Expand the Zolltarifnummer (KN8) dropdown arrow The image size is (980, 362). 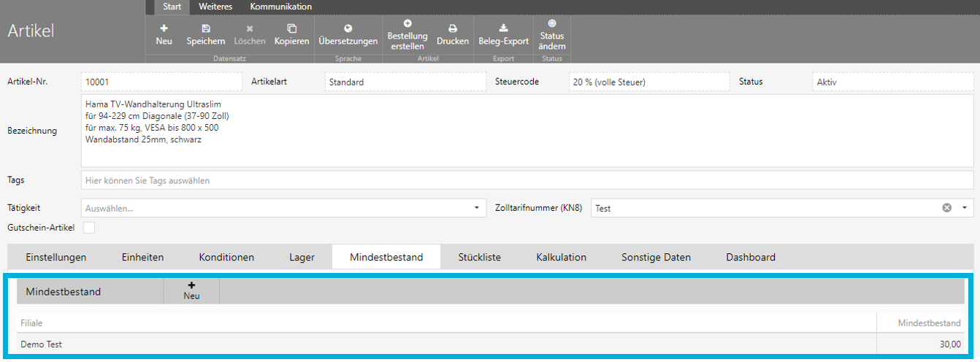[x=964, y=208]
